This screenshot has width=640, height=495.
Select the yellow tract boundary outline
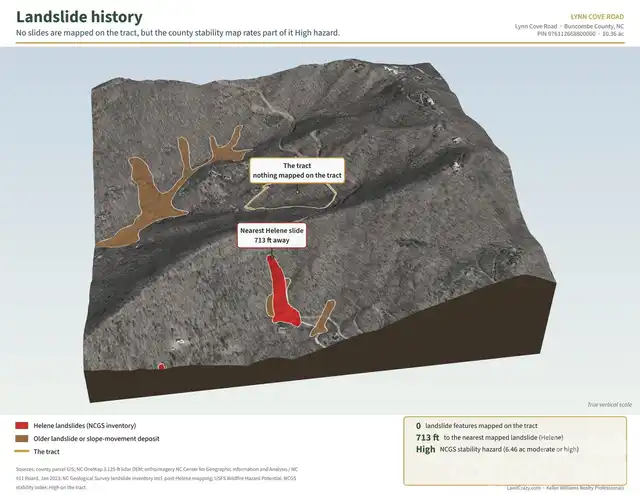pyautogui.click(x=291, y=197)
